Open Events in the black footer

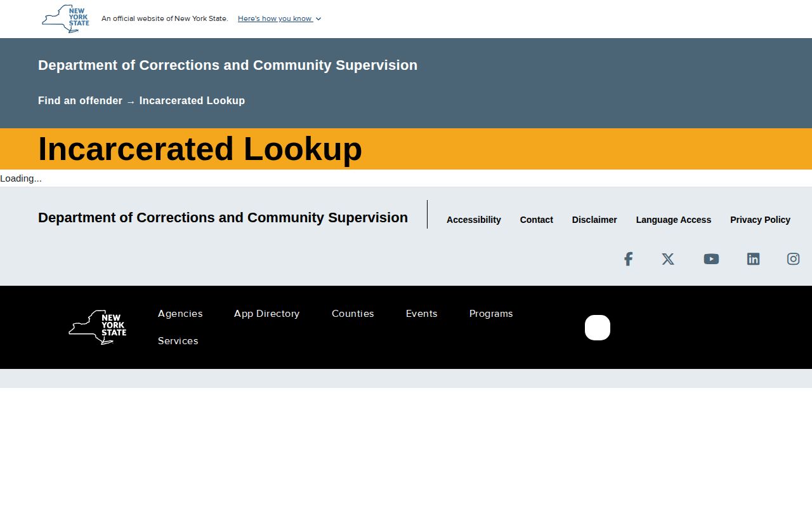(x=422, y=314)
